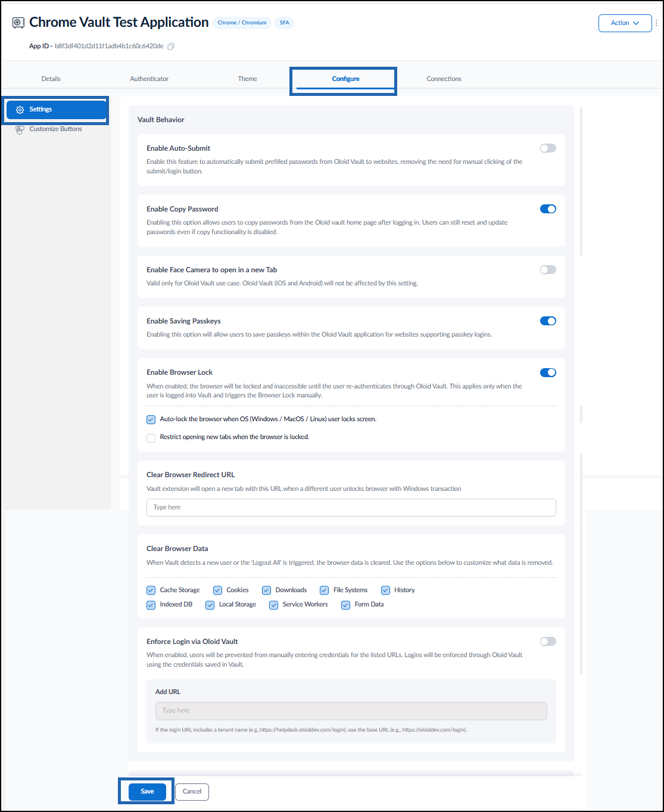Screen dimensions: 664x812
Task: Click the SFA tag badge
Action: [x=285, y=23]
